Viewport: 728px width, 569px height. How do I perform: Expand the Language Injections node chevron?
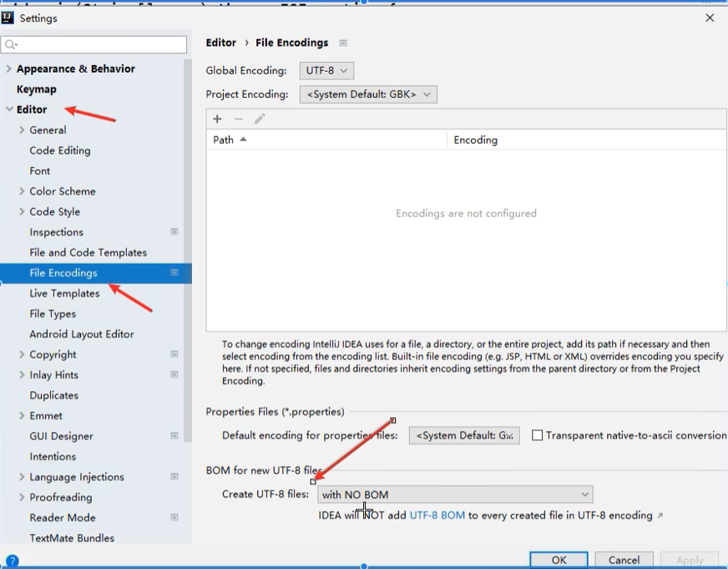(22, 476)
